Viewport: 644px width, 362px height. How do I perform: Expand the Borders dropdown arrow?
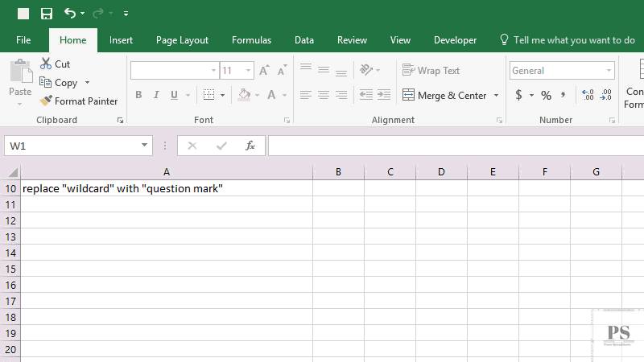[223, 95]
